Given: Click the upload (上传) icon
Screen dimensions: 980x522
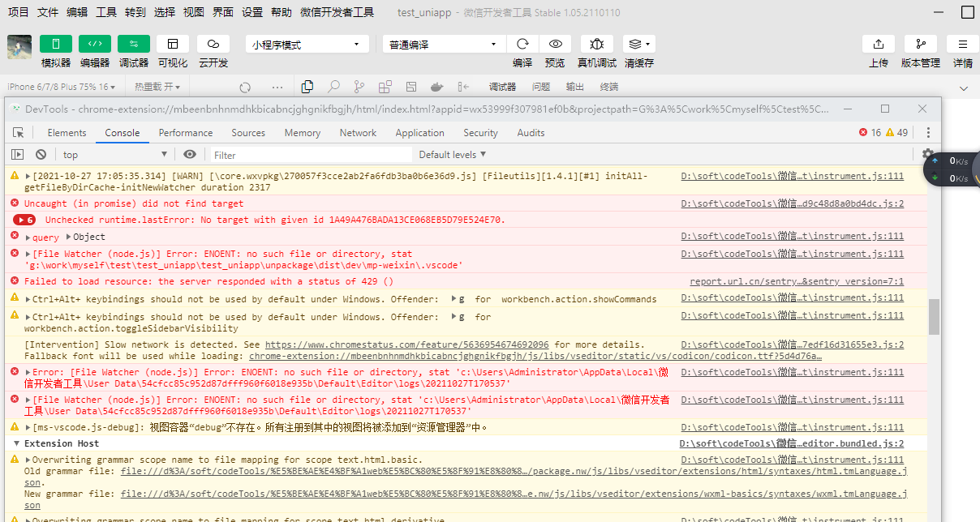Looking at the screenshot, I should click(879, 44).
